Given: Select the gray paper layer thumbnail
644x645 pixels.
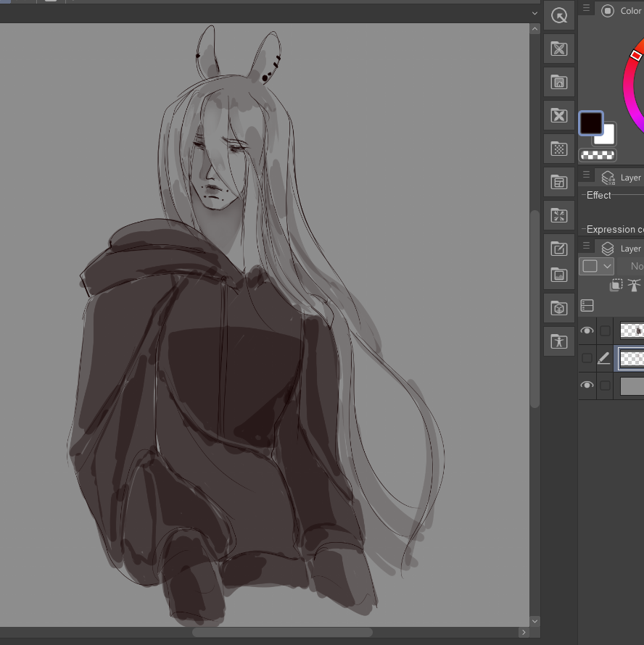Looking at the screenshot, I should (632, 386).
